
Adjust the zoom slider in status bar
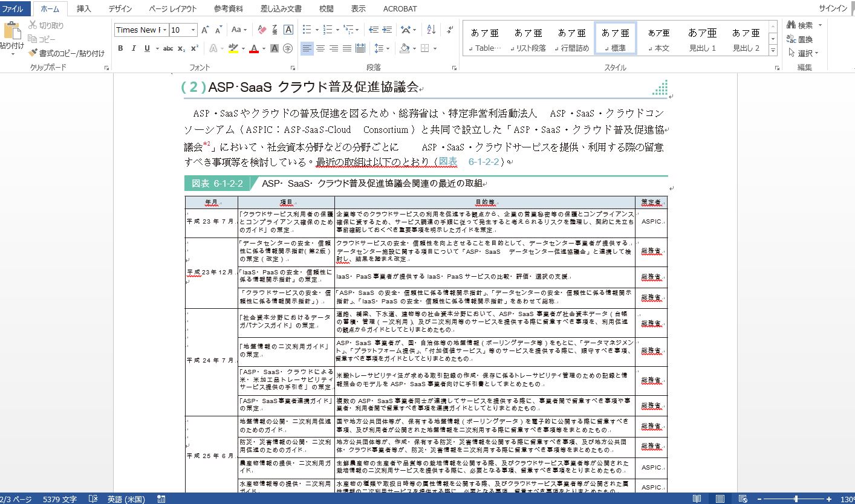[796, 499]
